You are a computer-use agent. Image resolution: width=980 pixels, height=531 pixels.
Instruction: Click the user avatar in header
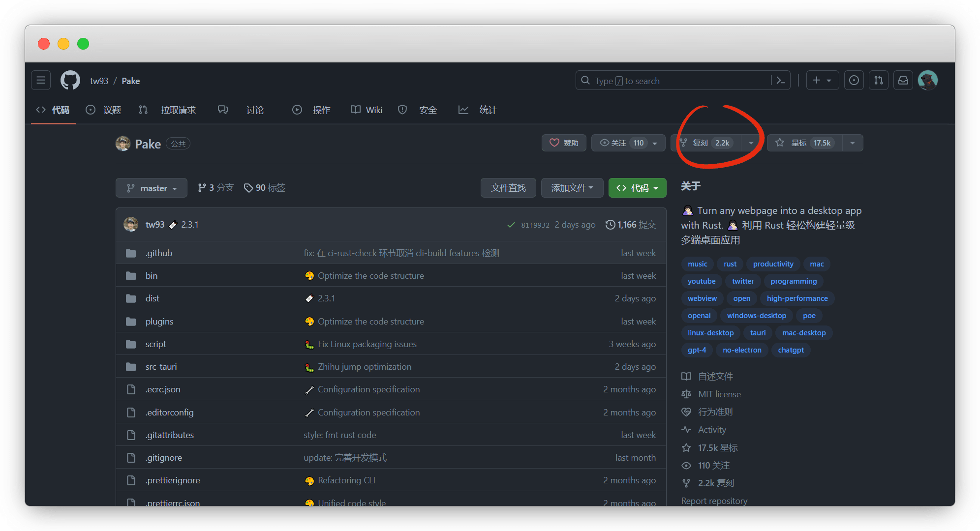tap(928, 80)
